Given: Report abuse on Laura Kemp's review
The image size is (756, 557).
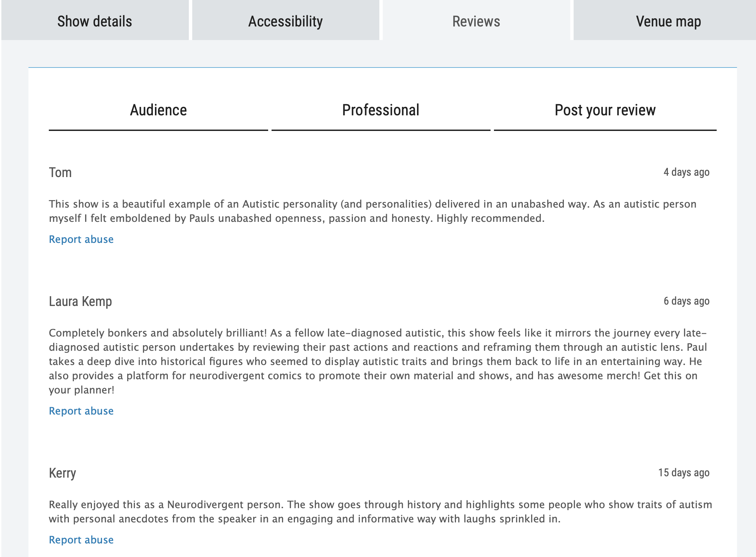Looking at the screenshot, I should tap(81, 411).
